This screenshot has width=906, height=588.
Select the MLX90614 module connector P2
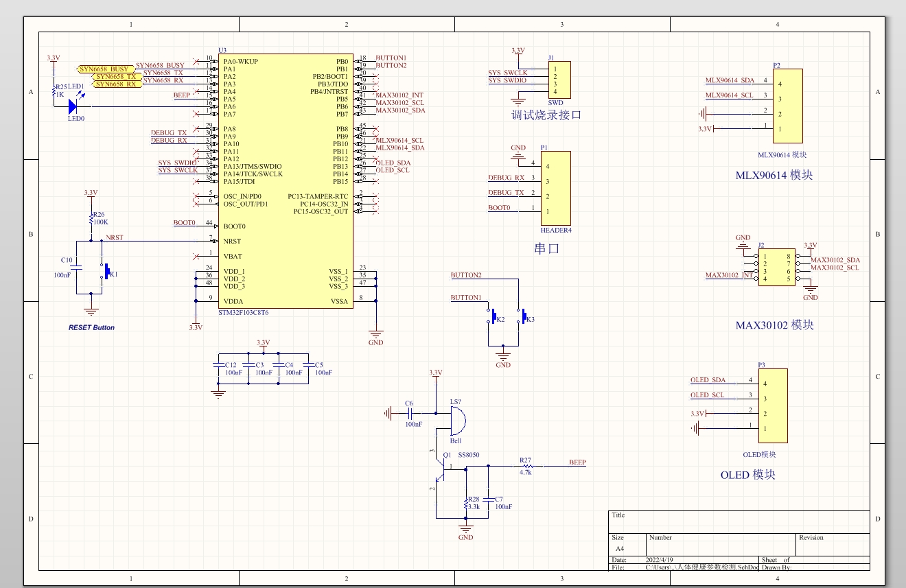click(787, 104)
